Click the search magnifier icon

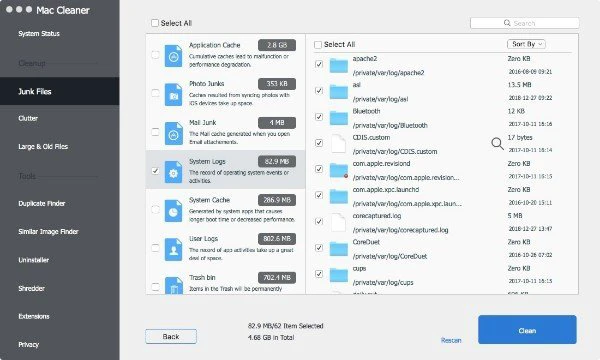click(507, 23)
